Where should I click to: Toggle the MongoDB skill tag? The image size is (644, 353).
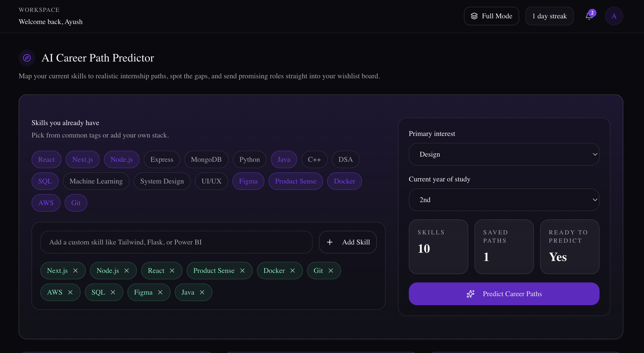[206, 159]
